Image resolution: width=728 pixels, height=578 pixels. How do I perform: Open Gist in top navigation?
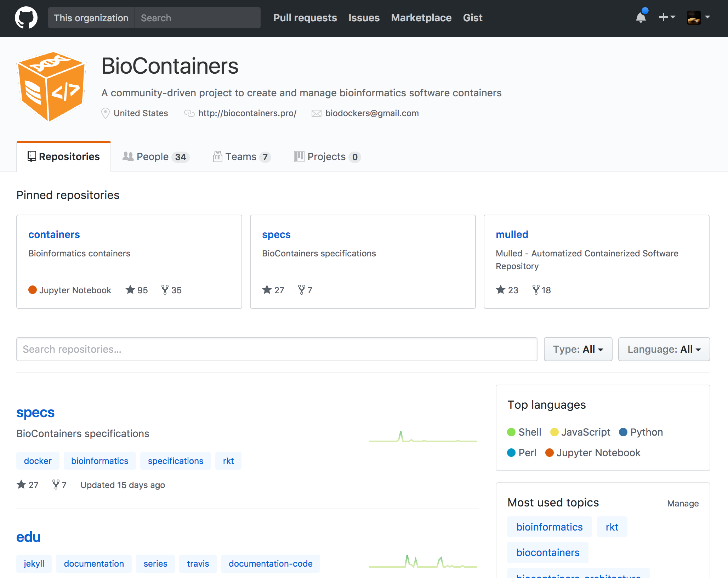coord(473,18)
